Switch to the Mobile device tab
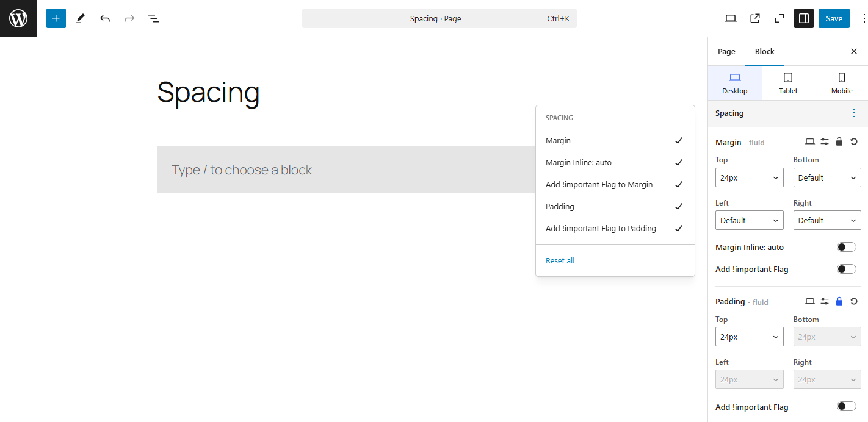The width and height of the screenshot is (868, 422). (x=842, y=83)
